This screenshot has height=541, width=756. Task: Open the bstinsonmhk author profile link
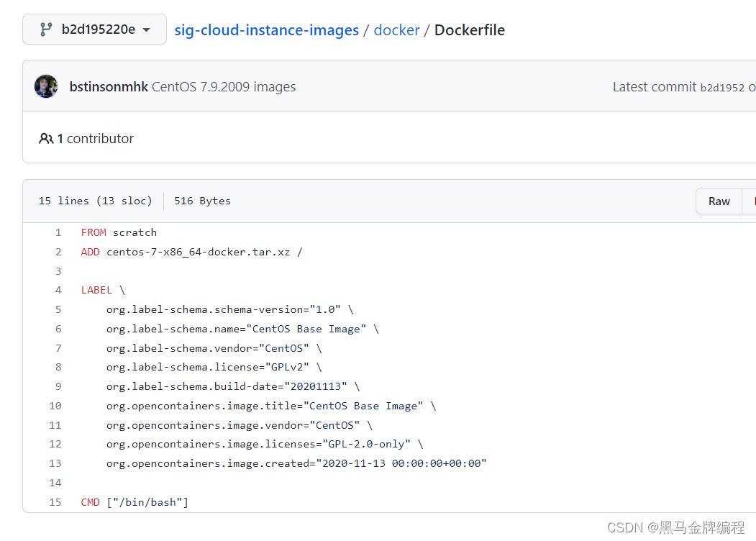109,87
